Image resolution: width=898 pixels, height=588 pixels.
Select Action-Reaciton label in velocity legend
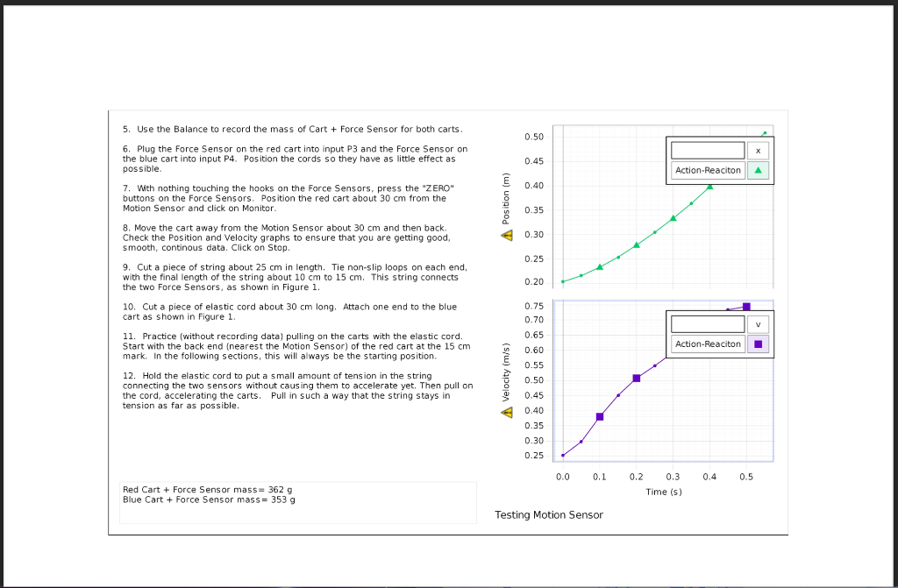[708, 344]
